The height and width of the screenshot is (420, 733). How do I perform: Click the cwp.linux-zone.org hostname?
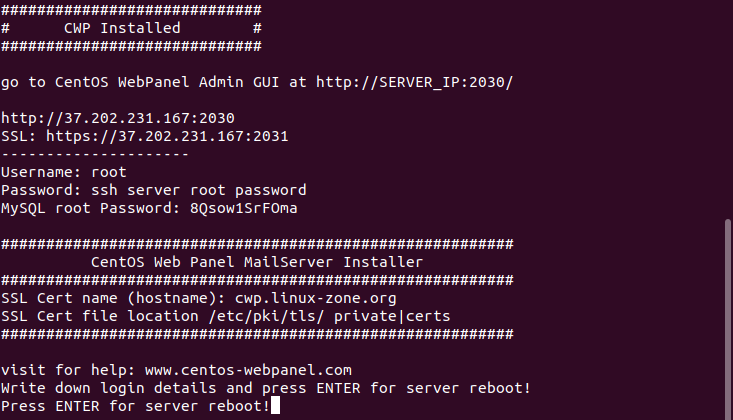click(315, 298)
